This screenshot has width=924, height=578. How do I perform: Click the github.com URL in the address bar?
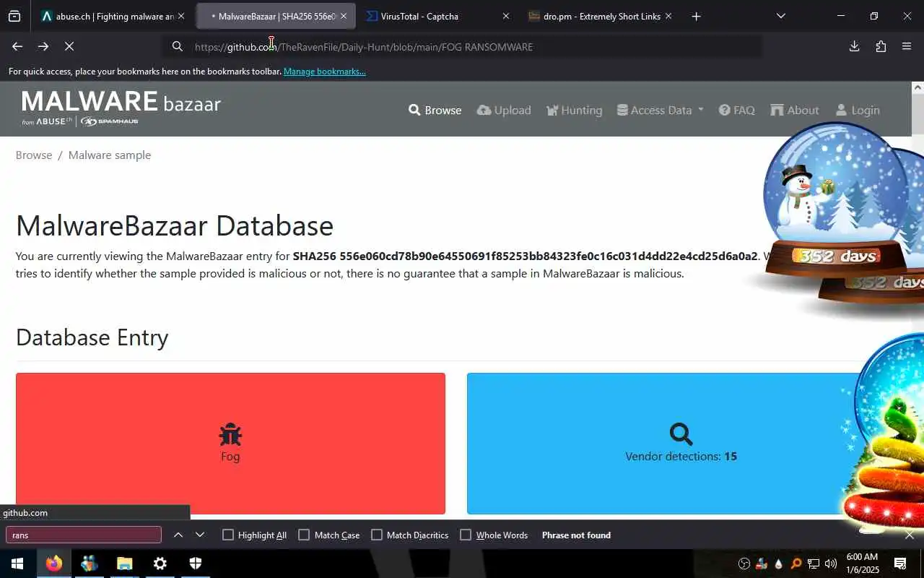coord(364,47)
